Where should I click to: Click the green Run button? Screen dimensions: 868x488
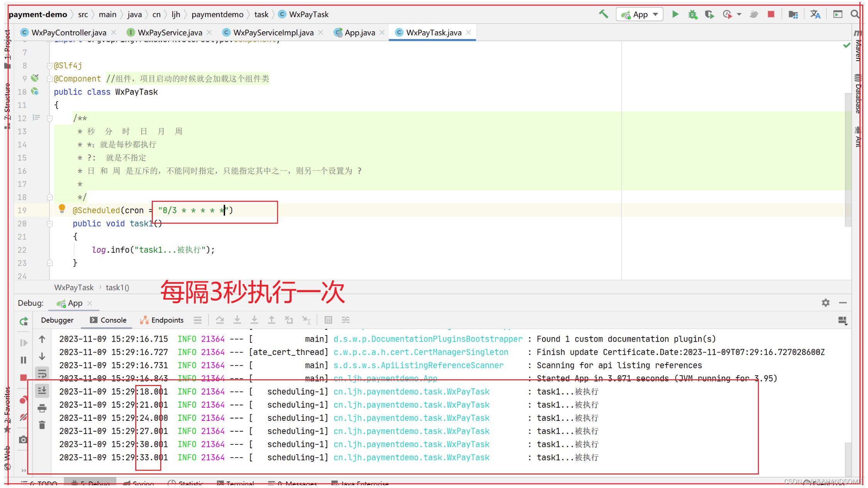675,14
